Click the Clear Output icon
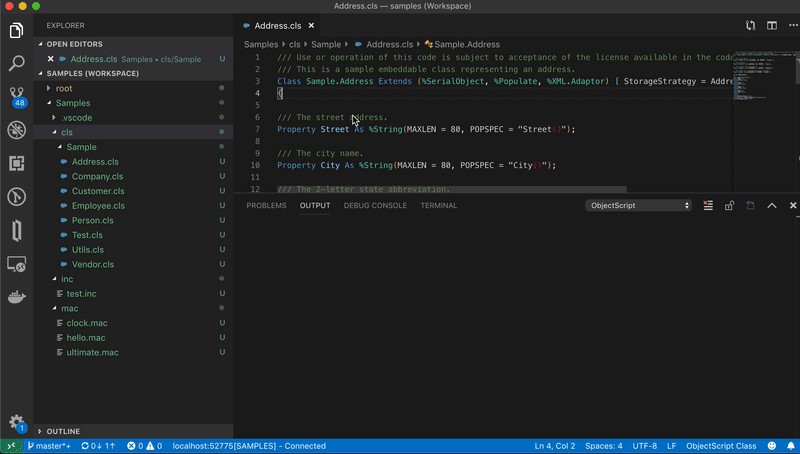The image size is (800, 454). [x=708, y=205]
